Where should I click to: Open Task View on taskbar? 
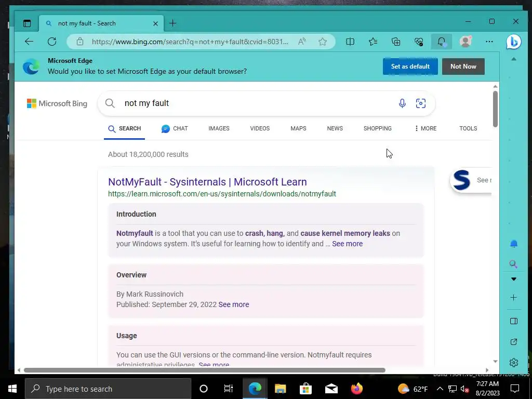pos(229,389)
